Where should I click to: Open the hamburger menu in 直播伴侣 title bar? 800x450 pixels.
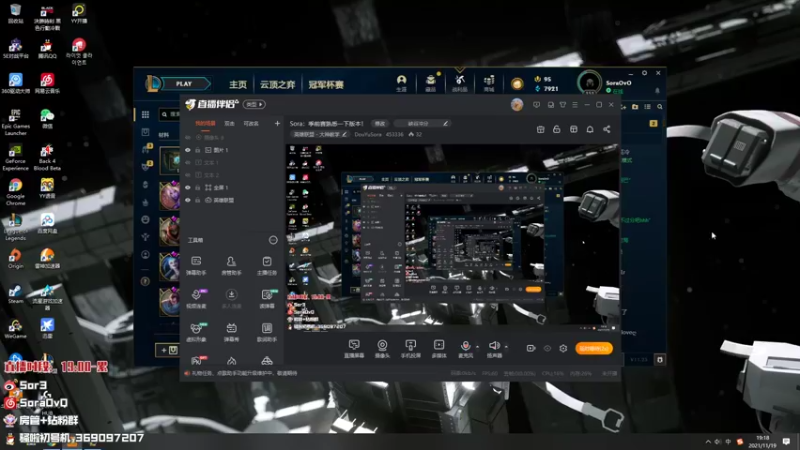(575, 105)
